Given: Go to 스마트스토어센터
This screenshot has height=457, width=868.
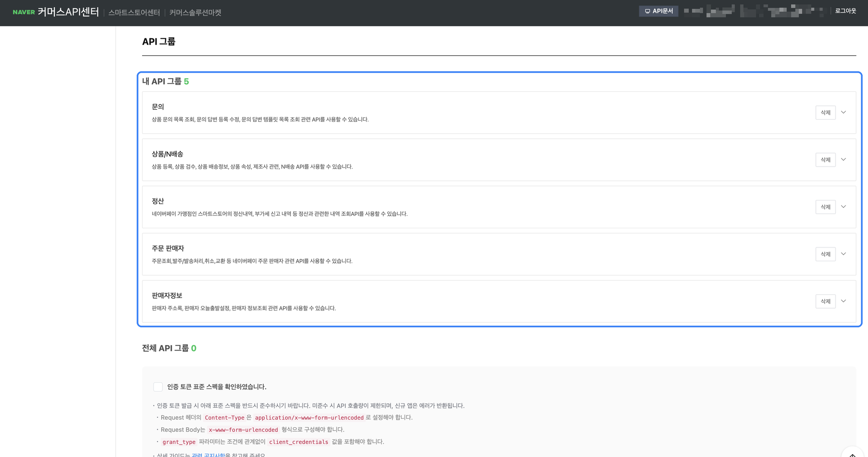Looking at the screenshot, I should click(134, 13).
